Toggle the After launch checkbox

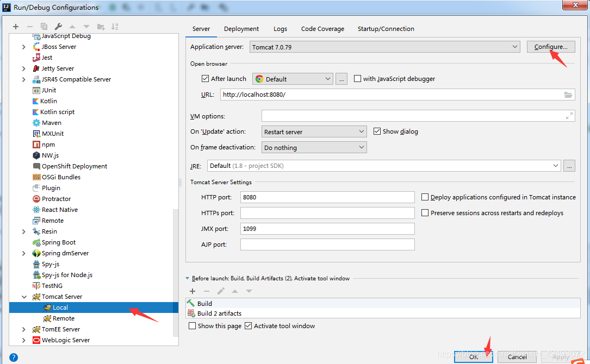pyautogui.click(x=205, y=79)
